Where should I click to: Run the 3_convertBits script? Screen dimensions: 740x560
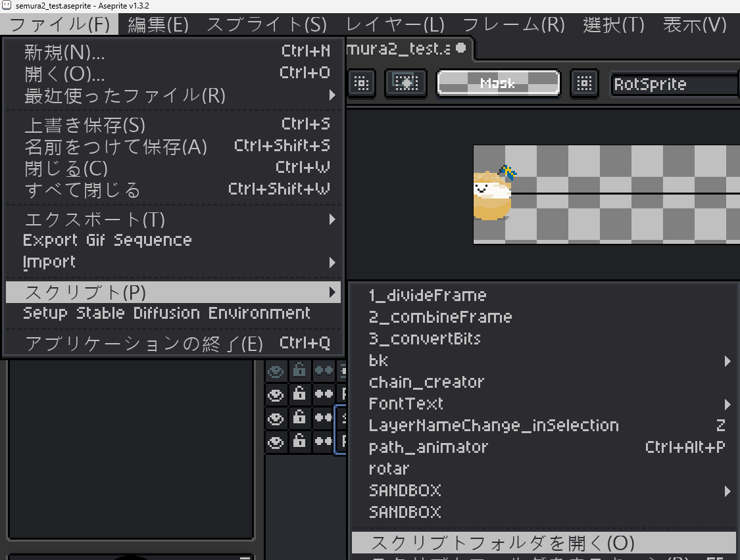coord(544,339)
